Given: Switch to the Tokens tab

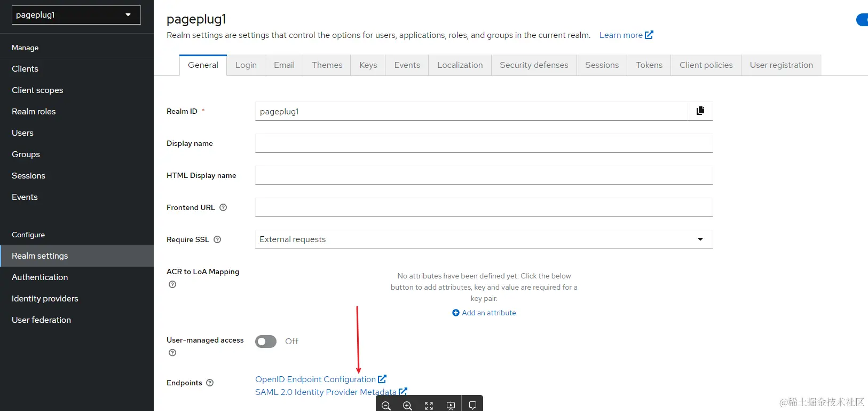Looking at the screenshot, I should (649, 65).
